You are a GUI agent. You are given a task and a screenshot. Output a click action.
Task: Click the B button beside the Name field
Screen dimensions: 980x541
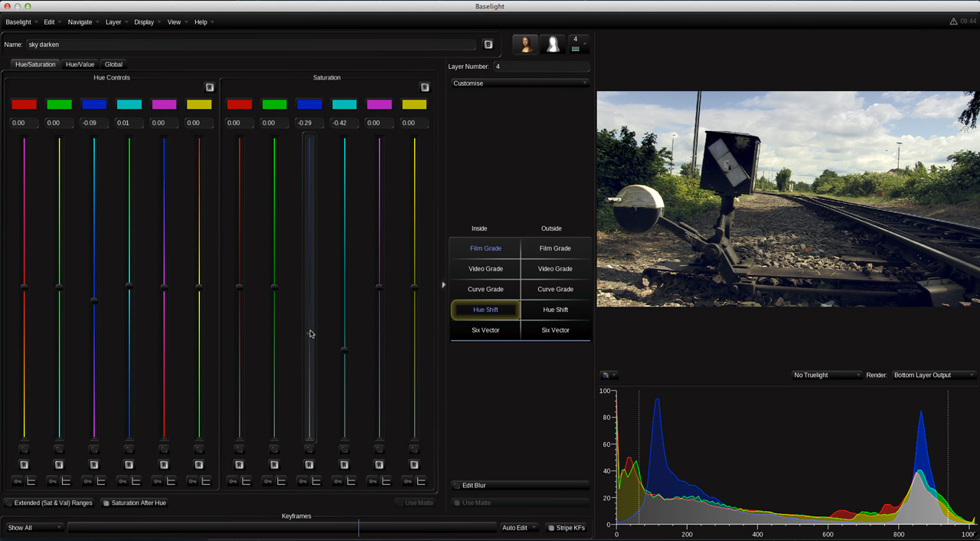(488, 44)
